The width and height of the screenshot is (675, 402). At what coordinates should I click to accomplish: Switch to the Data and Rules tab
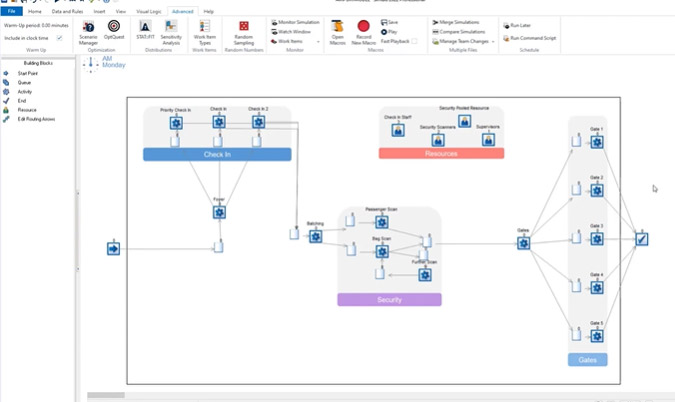tap(68, 11)
